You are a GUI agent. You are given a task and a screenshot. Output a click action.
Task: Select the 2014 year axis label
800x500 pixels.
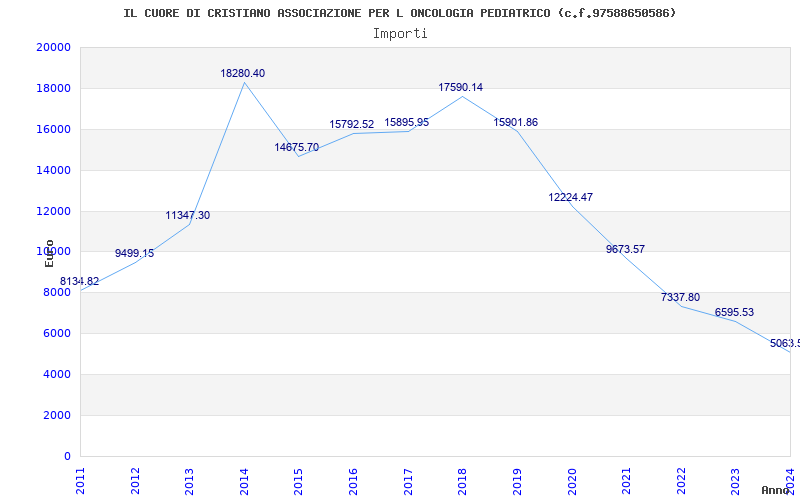(x=244, y=481)
